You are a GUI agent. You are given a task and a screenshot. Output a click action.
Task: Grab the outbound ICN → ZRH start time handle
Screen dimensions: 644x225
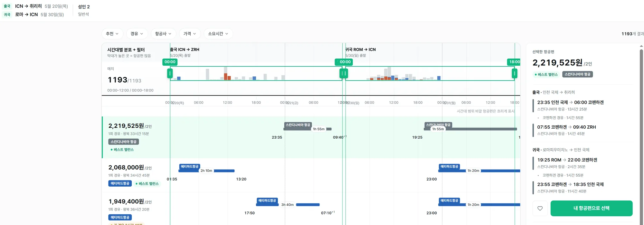click(170, 73)
